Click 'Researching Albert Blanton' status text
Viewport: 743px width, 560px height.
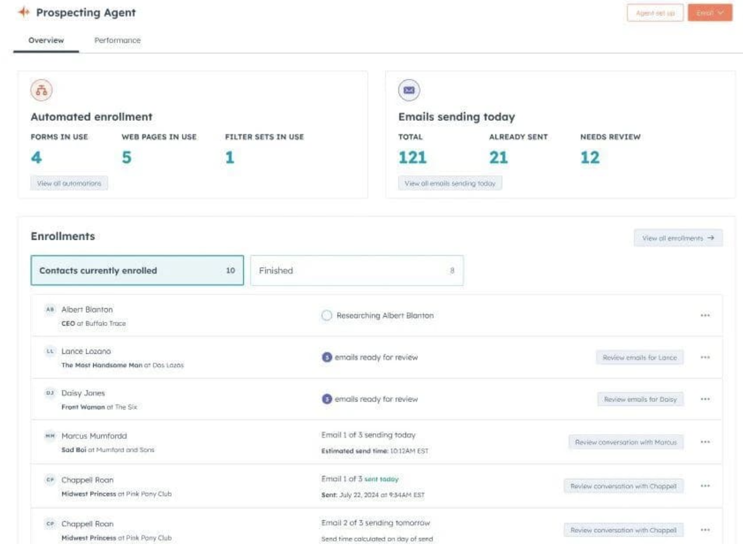pos(385,316)
